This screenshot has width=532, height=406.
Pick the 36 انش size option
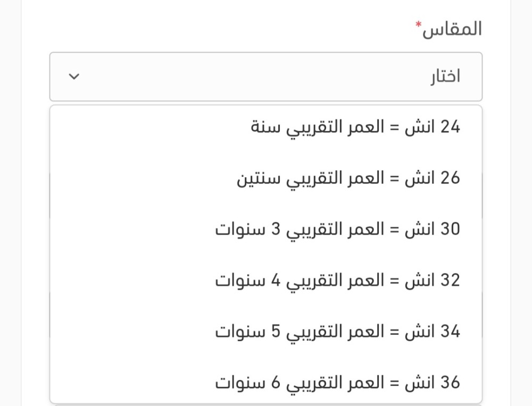pos(337,383)
